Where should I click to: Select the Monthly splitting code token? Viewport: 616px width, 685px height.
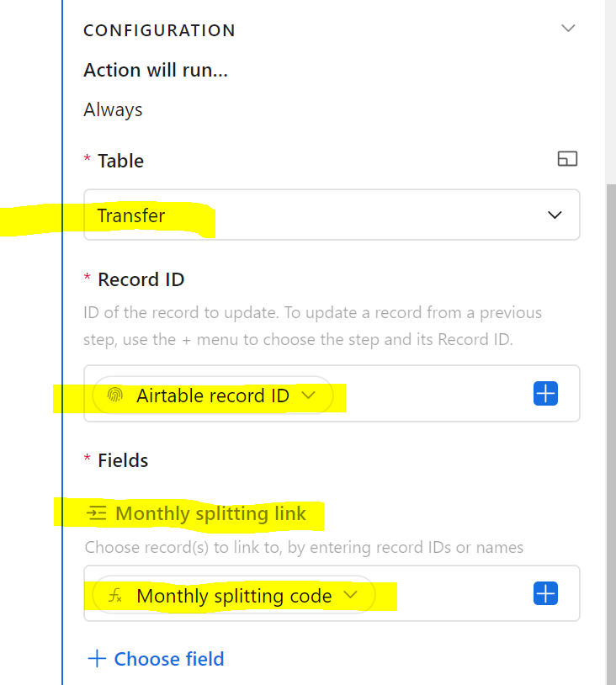(234, 595)
